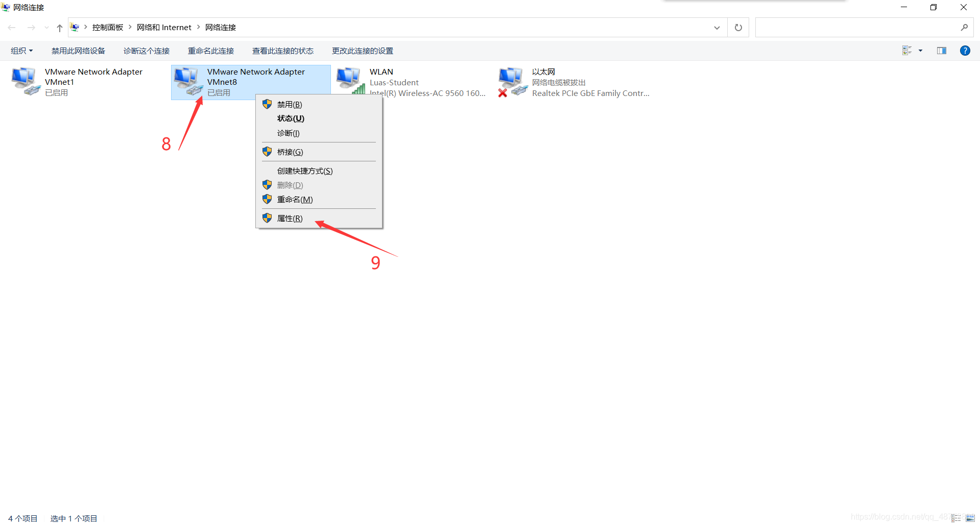Image resolution: width=980 pixels, height=526 pixels.
Task: Expand the chevron after 控制面板
Action: 130,27
